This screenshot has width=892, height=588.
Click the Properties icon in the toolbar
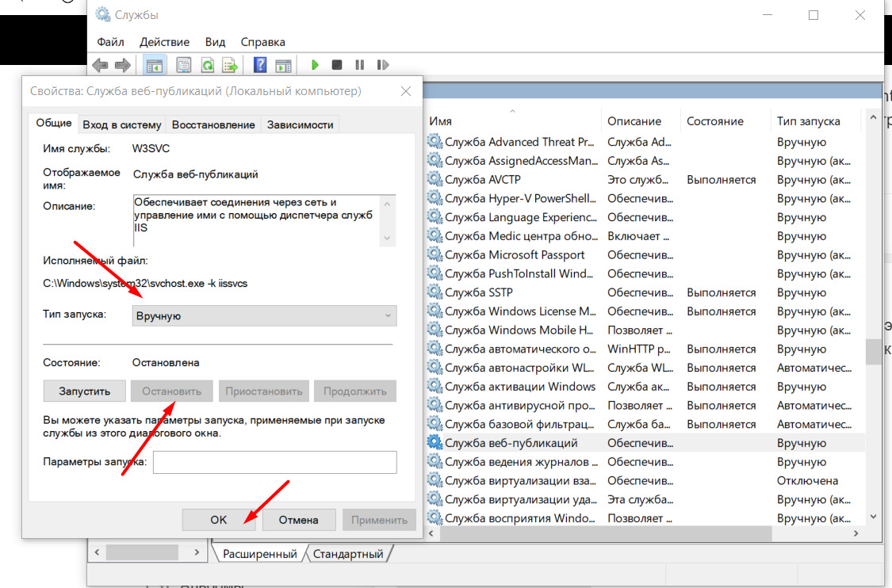(x=184, y=65)
